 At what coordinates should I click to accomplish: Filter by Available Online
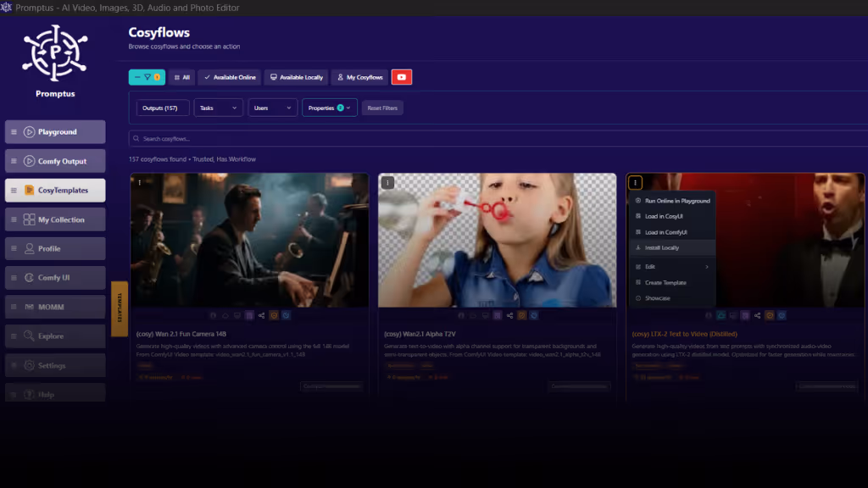click(230, 77)
